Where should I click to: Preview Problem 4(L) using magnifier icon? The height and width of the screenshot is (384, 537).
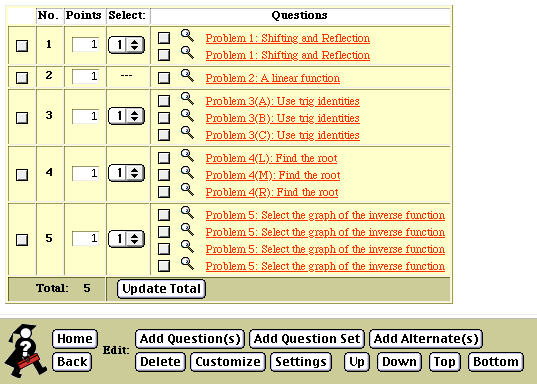click(187, 156)
